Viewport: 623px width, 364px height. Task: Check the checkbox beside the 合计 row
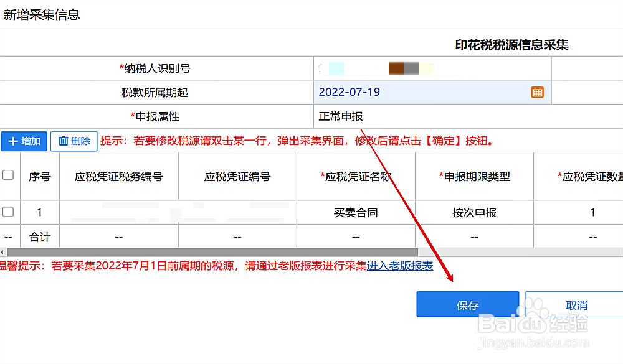9,236
